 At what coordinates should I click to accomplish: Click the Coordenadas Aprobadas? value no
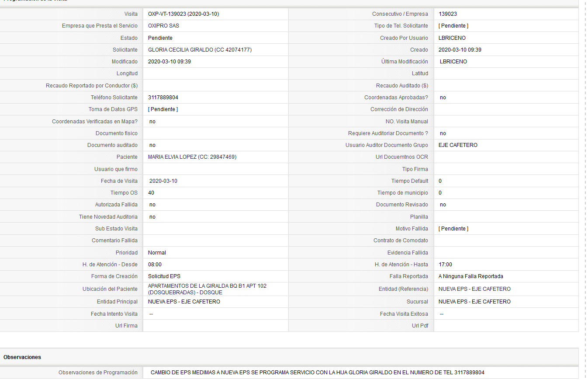443,98
